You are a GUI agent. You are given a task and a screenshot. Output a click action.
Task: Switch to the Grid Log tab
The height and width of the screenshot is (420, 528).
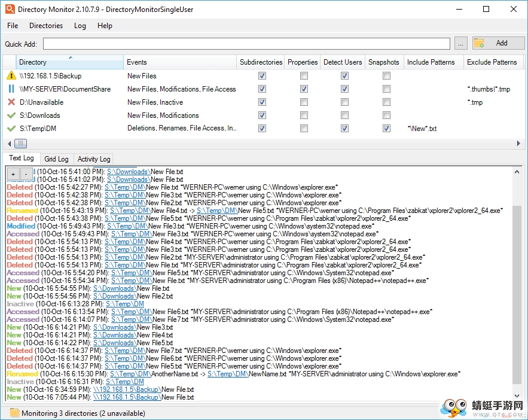click(x=56, y=159)
